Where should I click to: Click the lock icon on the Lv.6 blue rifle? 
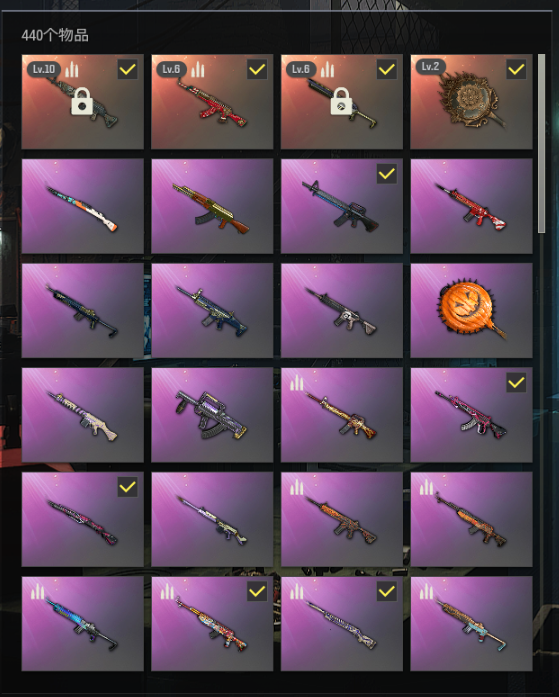click(x=341, y=101)
